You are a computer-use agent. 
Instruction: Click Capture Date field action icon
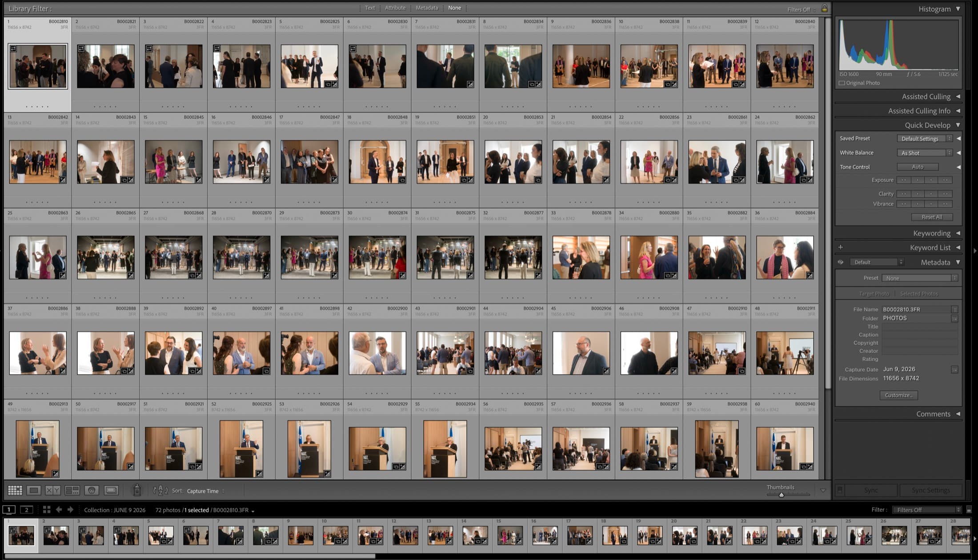click(954, 369)
